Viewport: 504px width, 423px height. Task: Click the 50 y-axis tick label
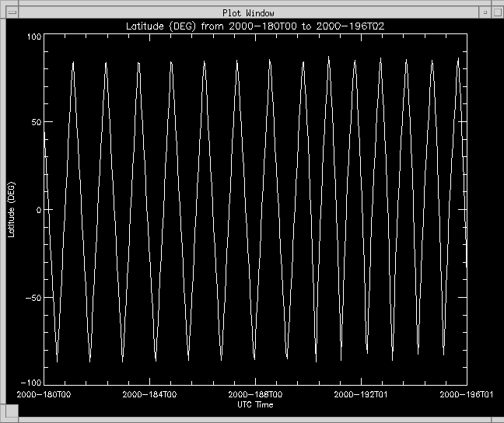(x=35, y=123)
